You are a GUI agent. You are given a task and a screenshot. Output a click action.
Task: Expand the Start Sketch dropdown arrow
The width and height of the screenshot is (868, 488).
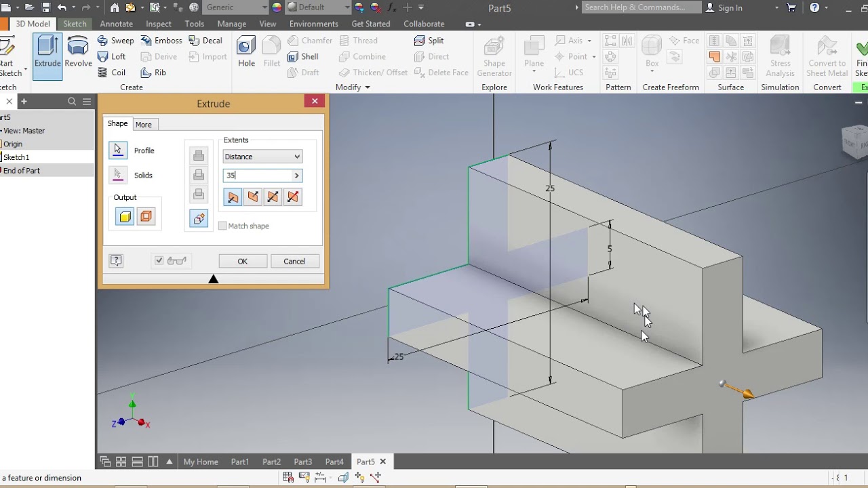tap(26, 70)
